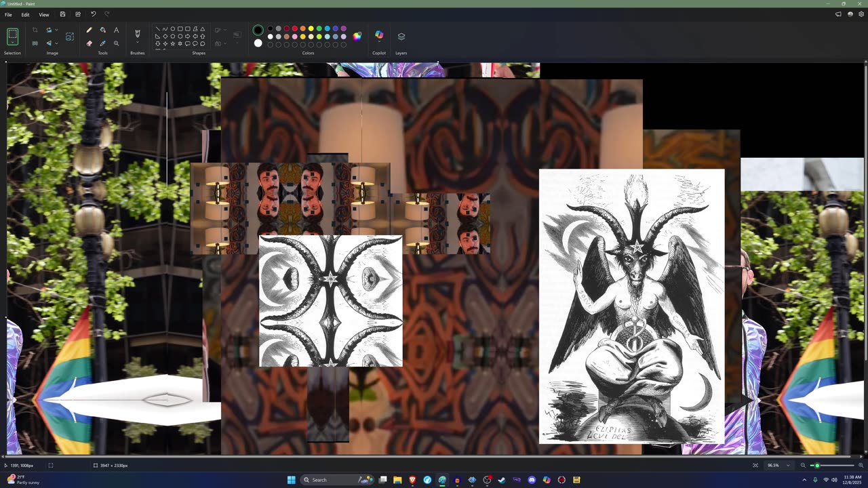The height and width of the screenshot is (488, 868).
Task: Click the zoom slider handle
Action: [816, 466]
